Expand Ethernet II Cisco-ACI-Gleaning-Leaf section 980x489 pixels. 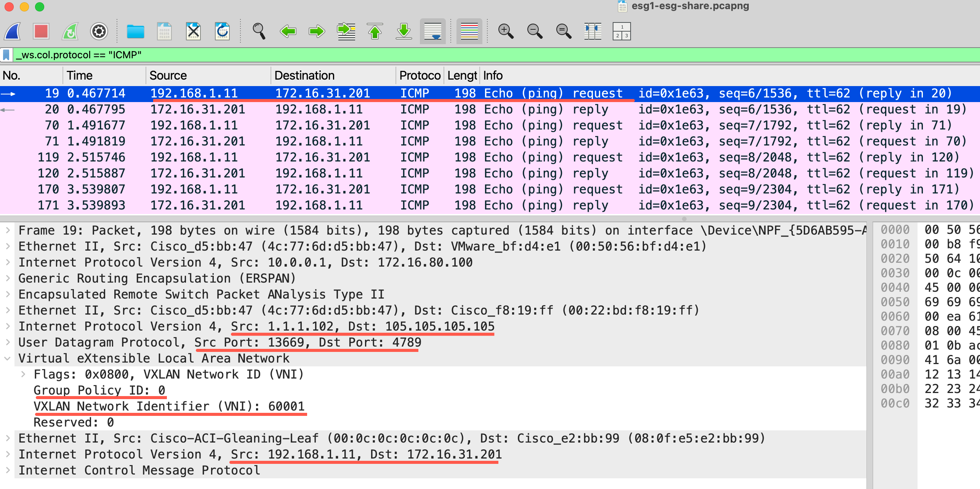click(8, 438)
